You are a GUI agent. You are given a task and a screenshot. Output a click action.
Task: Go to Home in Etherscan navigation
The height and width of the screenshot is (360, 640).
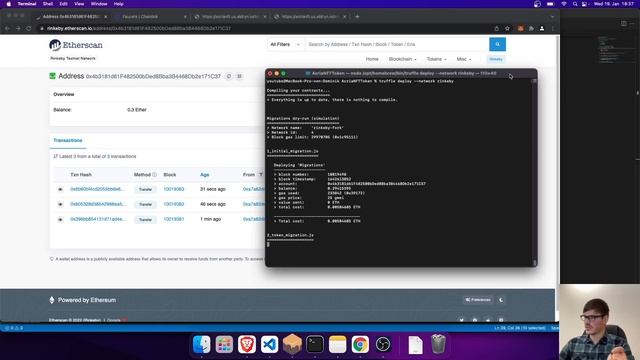click(372, 59)
